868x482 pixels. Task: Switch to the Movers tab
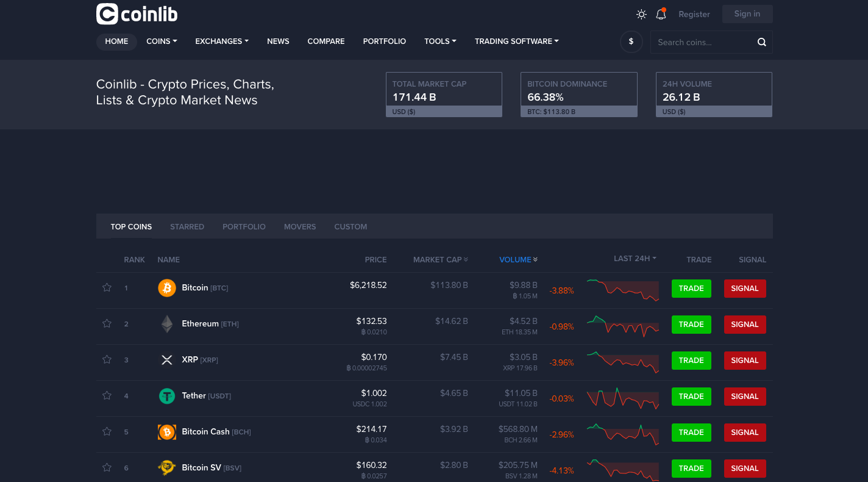[300, 226]
